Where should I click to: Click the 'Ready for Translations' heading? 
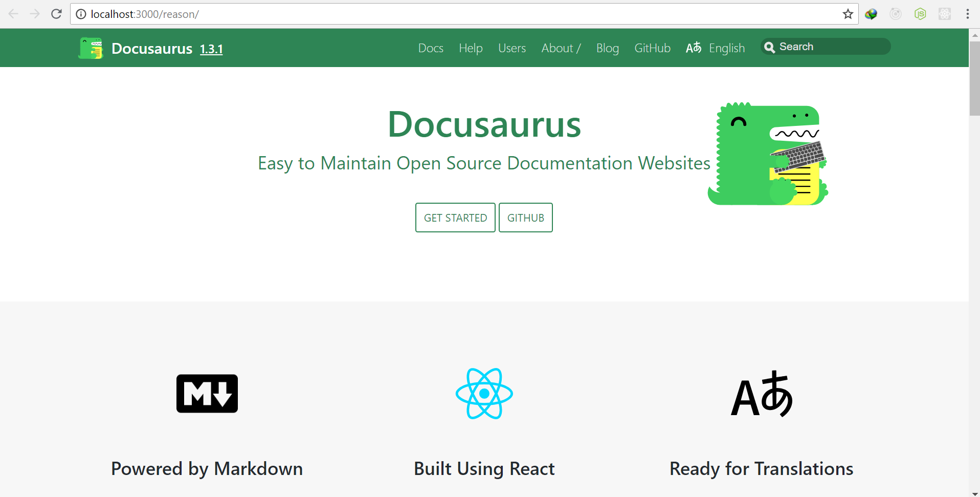(762, 469)
